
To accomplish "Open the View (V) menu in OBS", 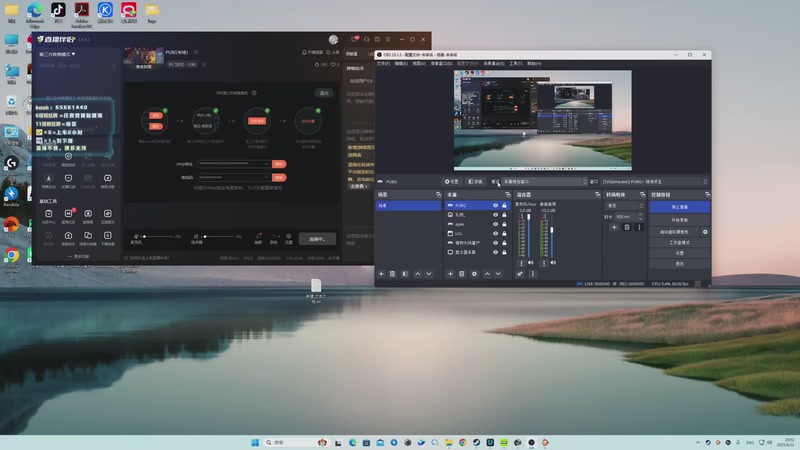I will pyautogui.click(x=419, y=64).
